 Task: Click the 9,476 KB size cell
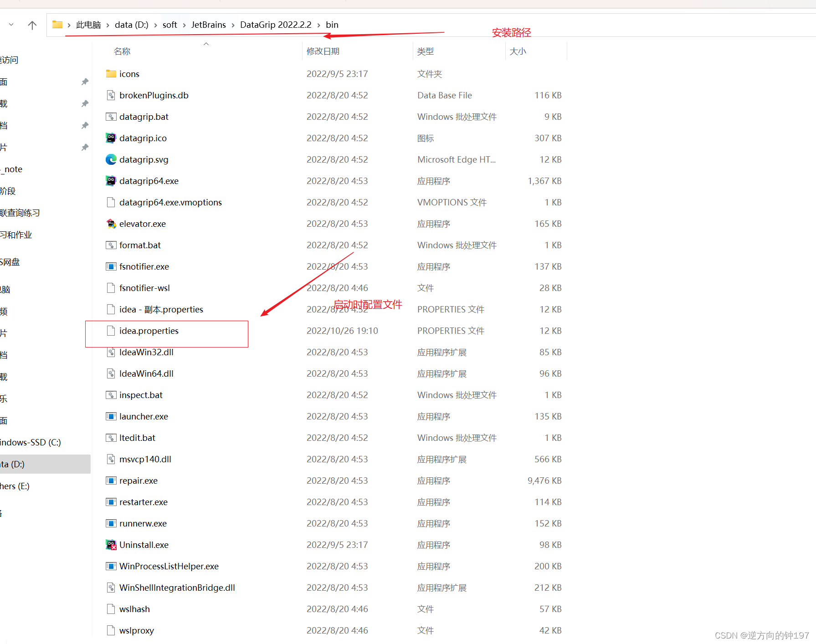[x=544, y=480]
